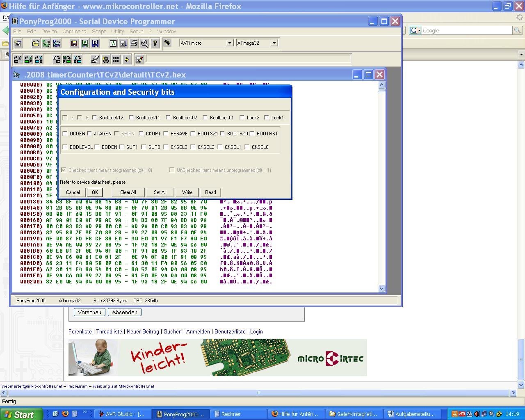Click the yellow arrow Program icon
This screenshot has width=525, height=420.
tap(127, 60)
